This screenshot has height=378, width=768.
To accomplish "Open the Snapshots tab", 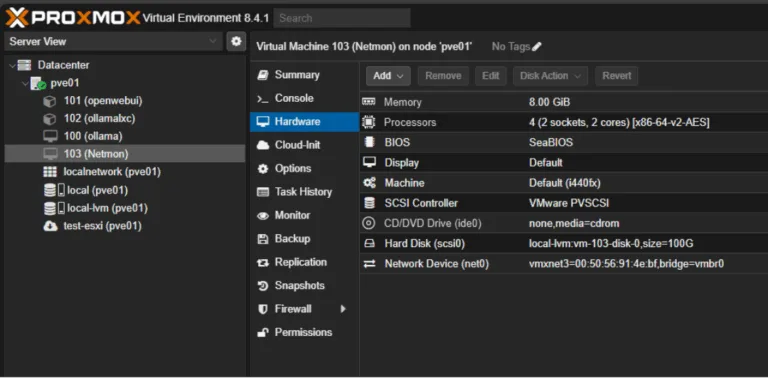I will [x=305, y=285].
